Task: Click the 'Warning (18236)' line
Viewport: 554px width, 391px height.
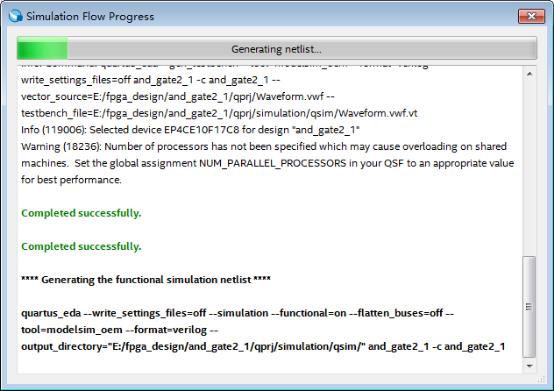Action: [x=264, y=146]
